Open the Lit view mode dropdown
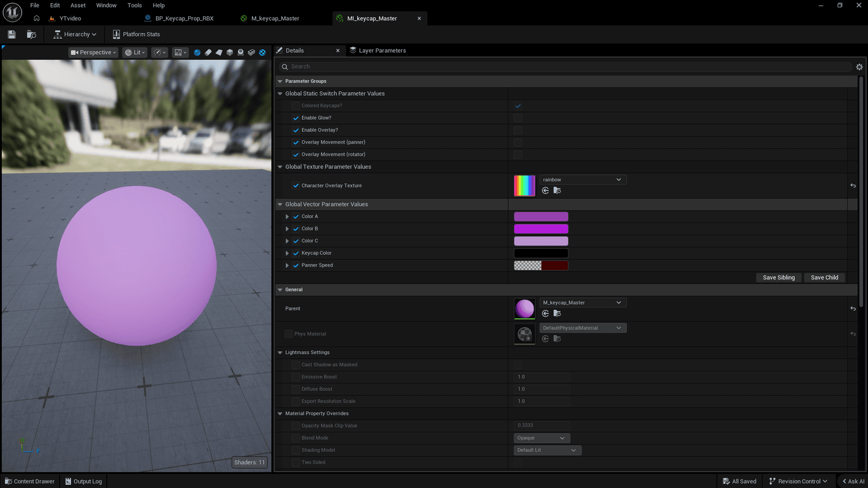The image size is (868, 488). [x=135, y=53]
